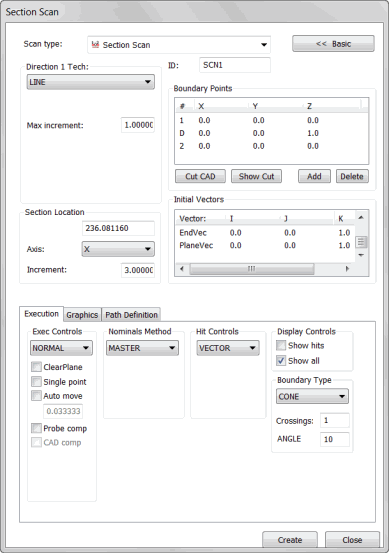
Task: Open the Nominals Method MASTER dropdown
Action: click(x=142, y=348)
